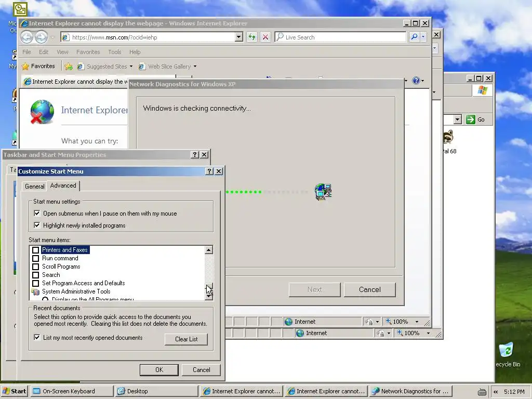The image size is (532, 399).
Task: Click the globe Internet zone icon in lower status bar
Action: coord(300,333)
